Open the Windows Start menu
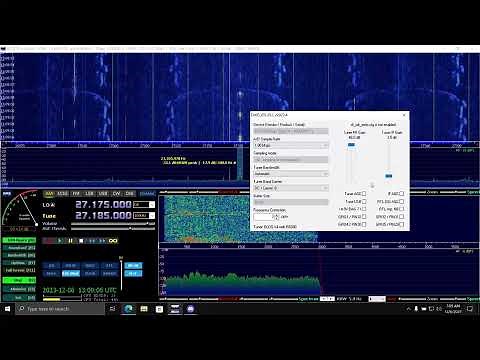This screenshot has height=360, width=480. pos(7,309)
